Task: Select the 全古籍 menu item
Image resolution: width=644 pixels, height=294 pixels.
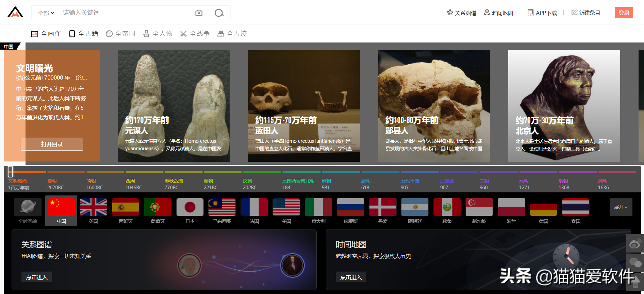Action: click(x=83, y=34)
